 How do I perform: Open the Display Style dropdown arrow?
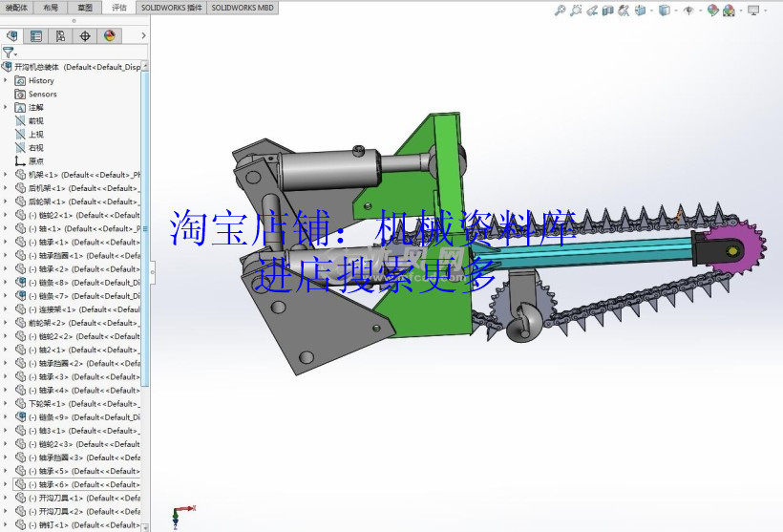click(x=676, y=11)
